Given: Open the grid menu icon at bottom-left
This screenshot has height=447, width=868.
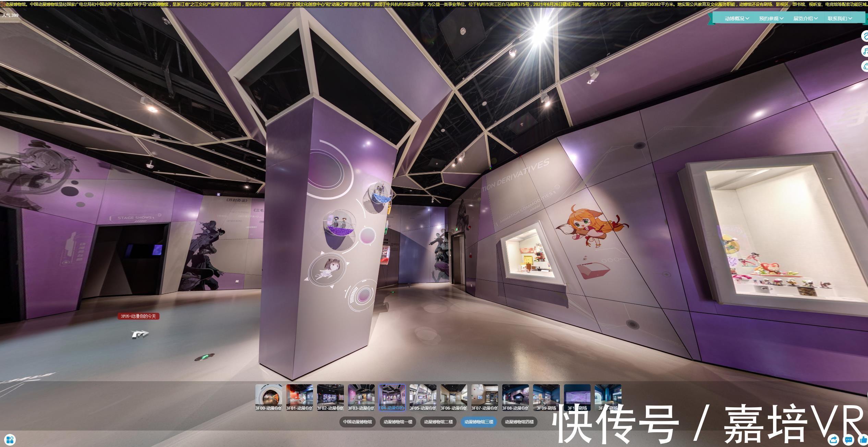Looking at the screenshot, I should coord(10,439).
